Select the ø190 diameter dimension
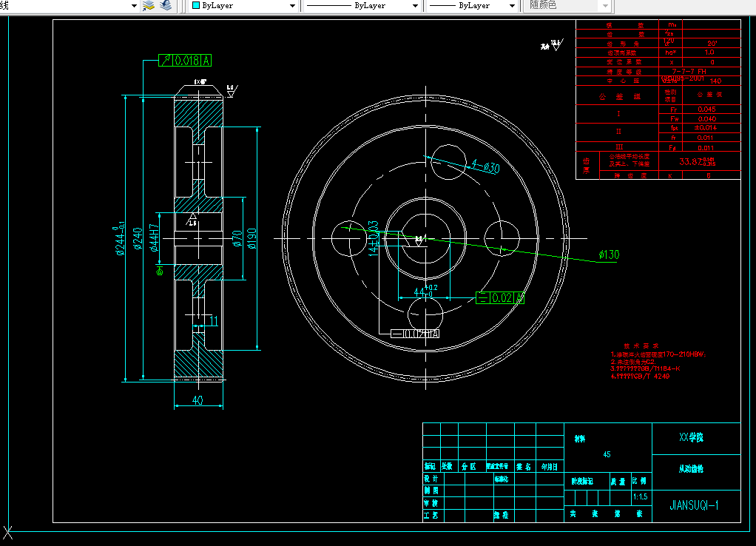 252,238
